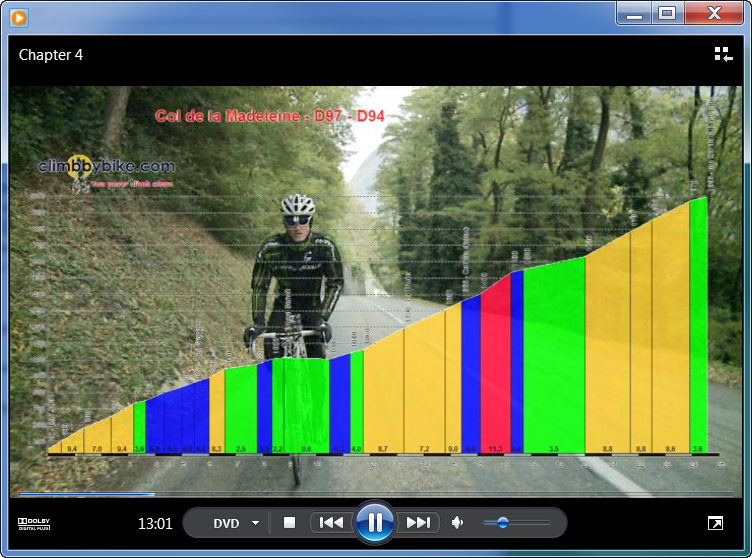Click the 13:01 elapsed time display
752x558 pixels.
(155, 523)
